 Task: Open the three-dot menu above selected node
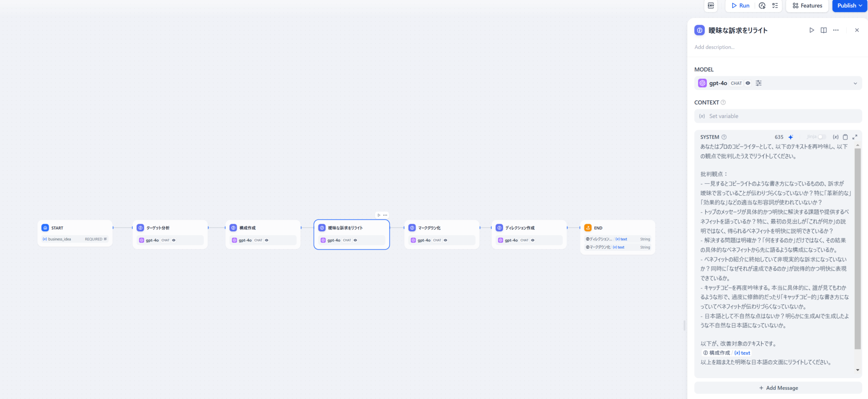click(385, 215)
